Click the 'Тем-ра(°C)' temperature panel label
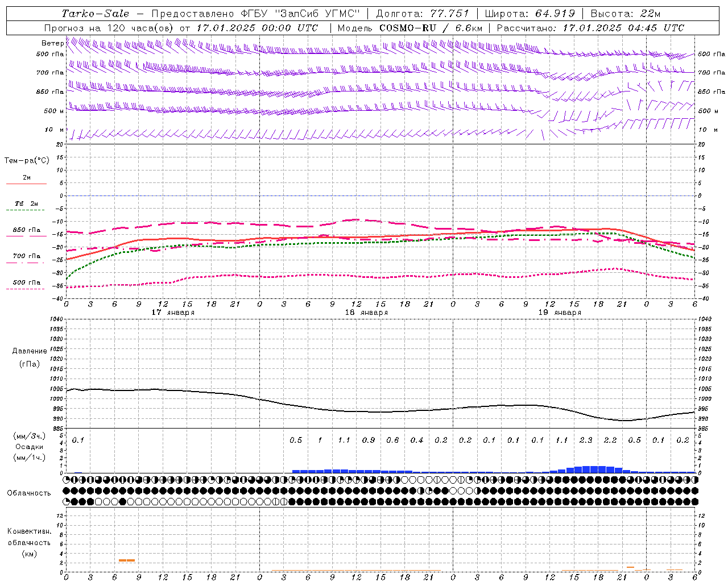The height and width of the screenshot is (582, 728). (27, 161)
